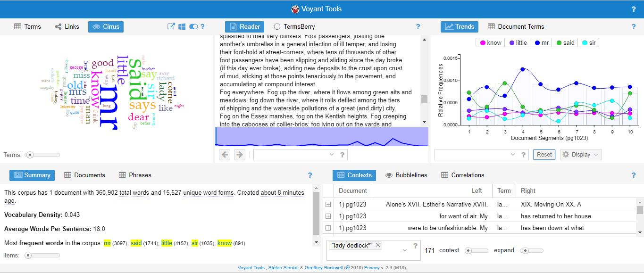This screenshot has width=644, height=273.
Task: Click the Bubblelines eye icon
Action: tap(389, 175)
